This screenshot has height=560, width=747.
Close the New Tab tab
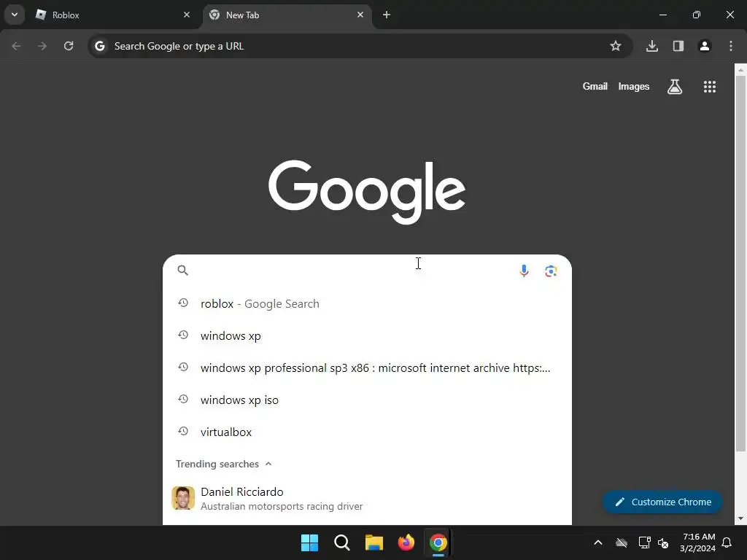click(x=360, y=15)
